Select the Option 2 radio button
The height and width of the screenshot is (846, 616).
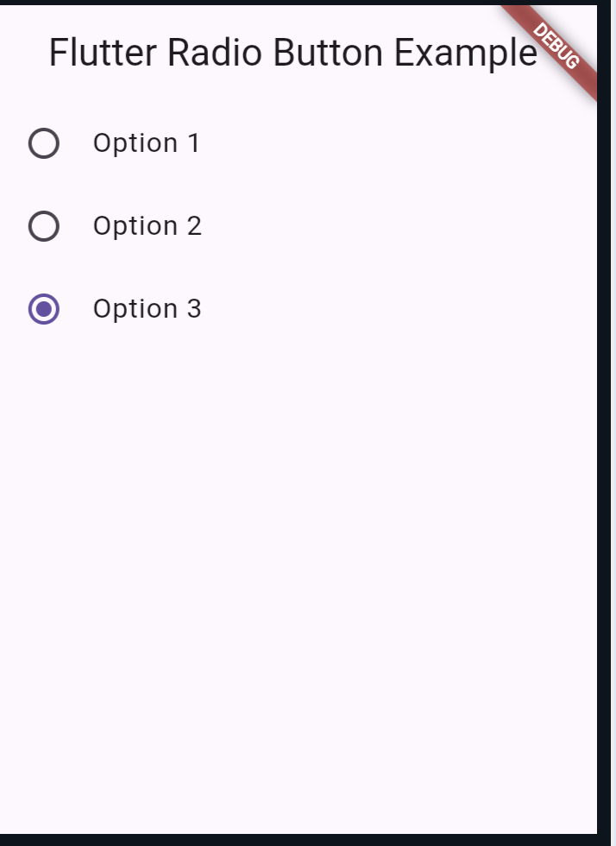tap(44, 226)
